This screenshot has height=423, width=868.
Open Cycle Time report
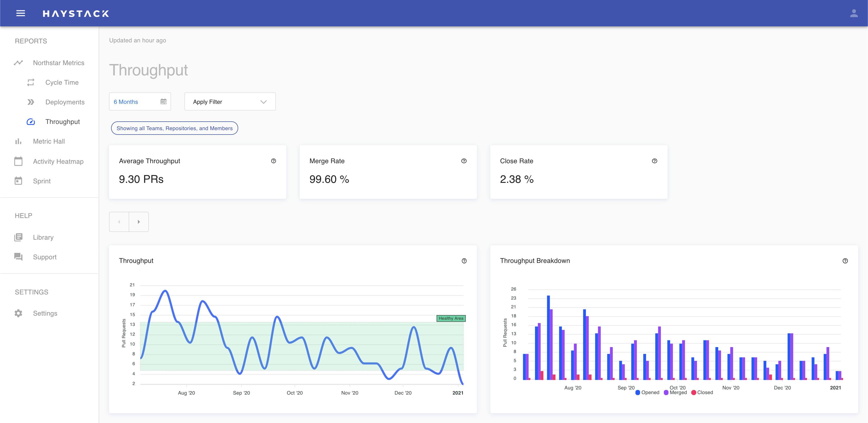[x=62, y=83]
